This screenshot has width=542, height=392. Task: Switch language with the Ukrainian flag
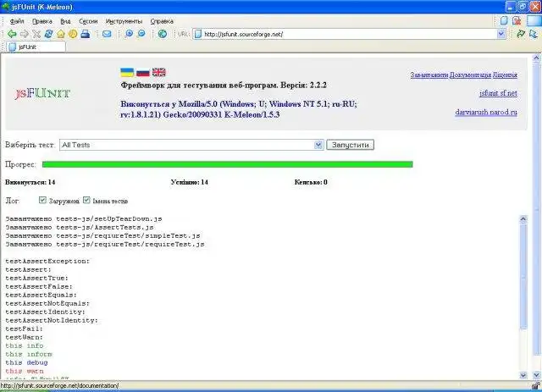pos(127,72)
